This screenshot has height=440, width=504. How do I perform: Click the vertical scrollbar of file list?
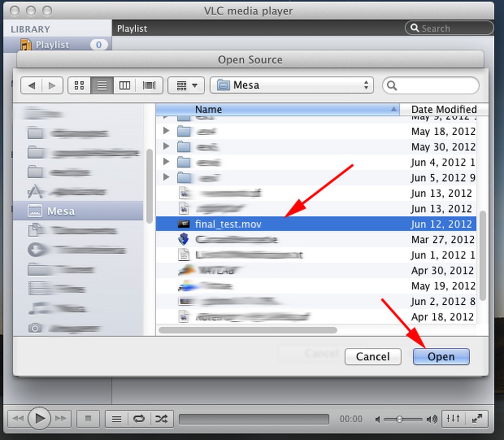482,256
